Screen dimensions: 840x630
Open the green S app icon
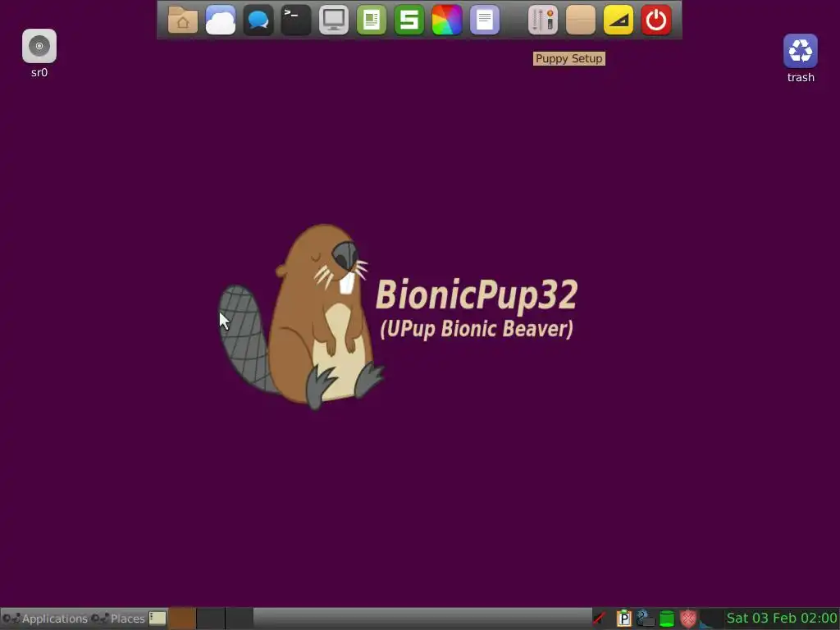tap(409, 21)
